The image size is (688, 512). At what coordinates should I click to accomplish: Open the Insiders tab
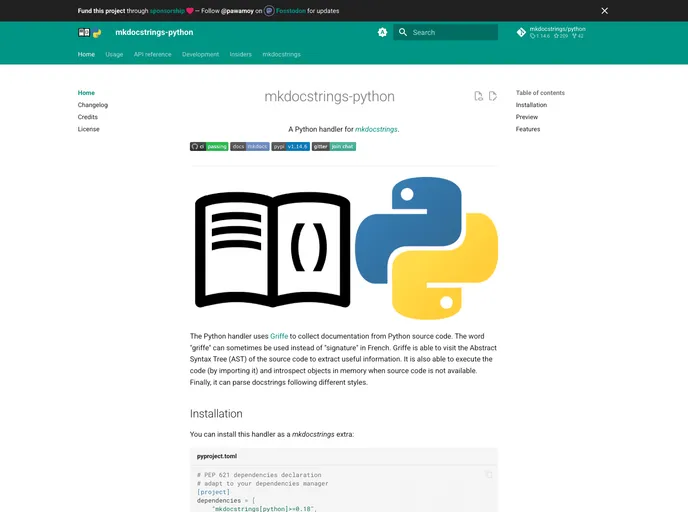(x=240, y=54)
